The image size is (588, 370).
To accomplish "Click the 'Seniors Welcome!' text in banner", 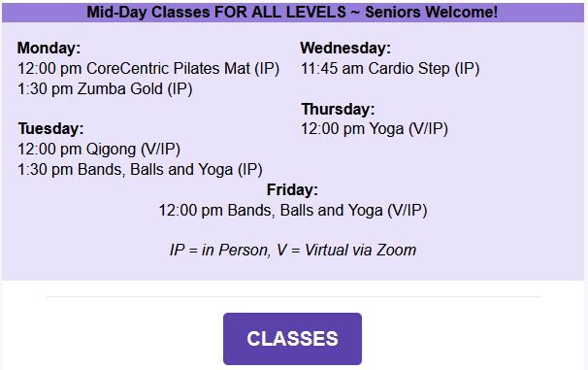I will point(431,12).
